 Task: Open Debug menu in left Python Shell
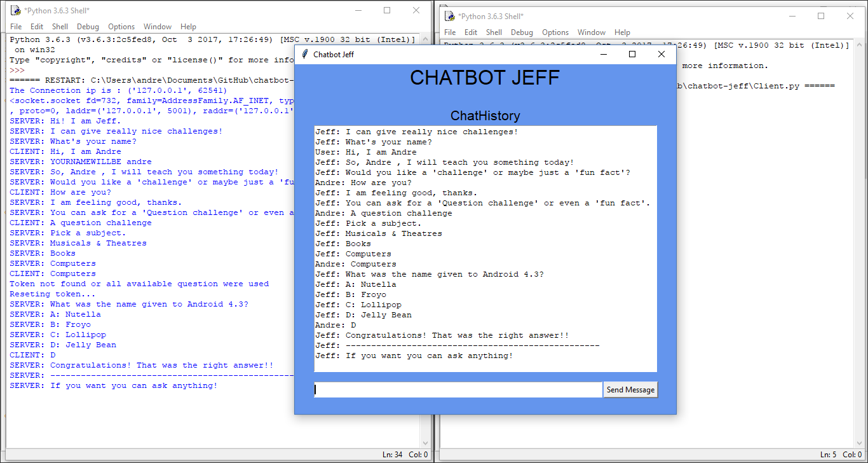88,27
